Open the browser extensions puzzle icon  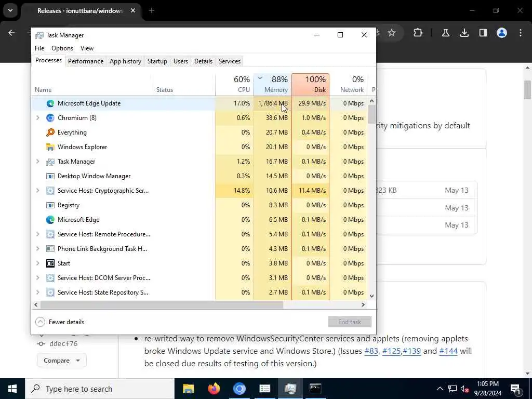pos(418,33)
